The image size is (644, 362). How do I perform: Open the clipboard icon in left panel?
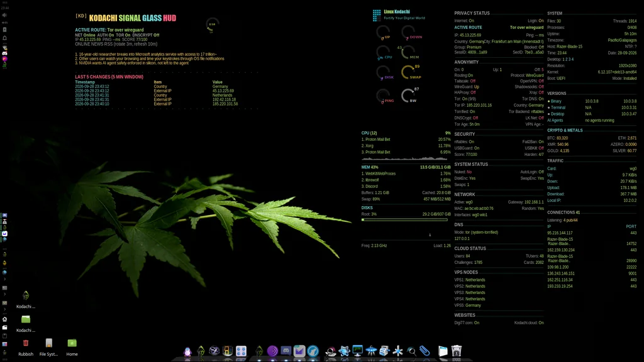[4, 336]
